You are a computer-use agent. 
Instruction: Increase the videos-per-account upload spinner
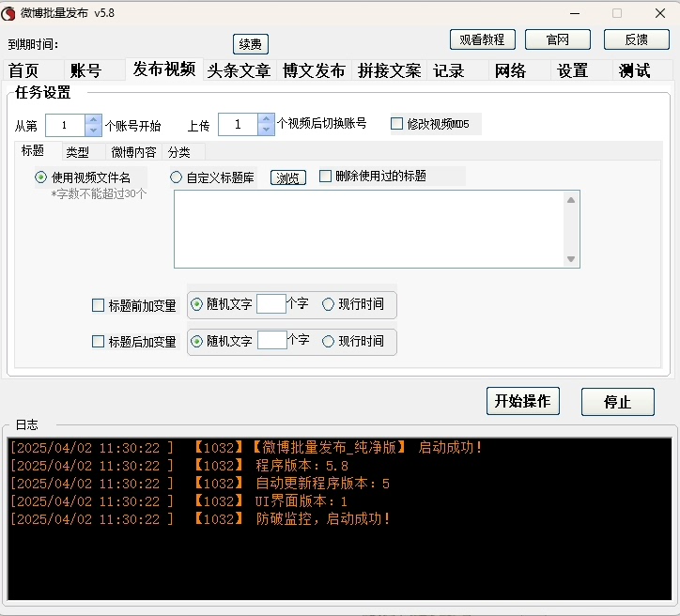pos(267,118)
